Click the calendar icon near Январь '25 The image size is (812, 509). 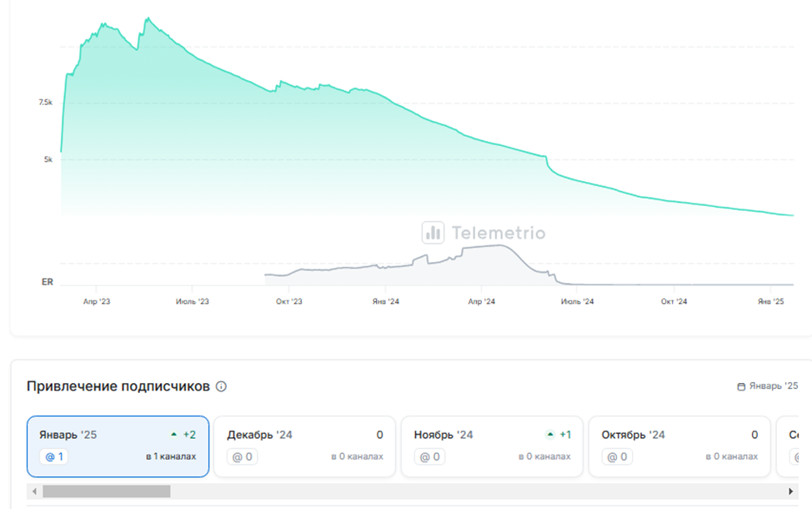point(741,386)
